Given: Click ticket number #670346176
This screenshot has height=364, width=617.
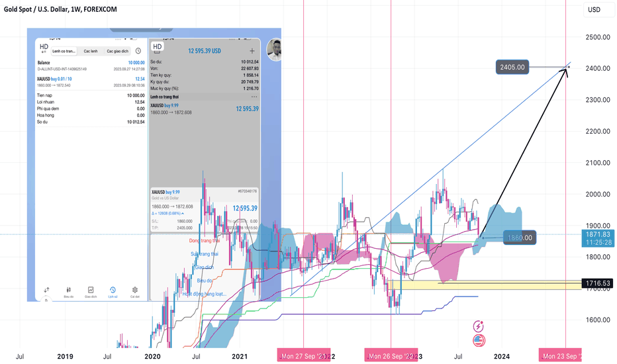Looking at the screenshot, I should coord(247,191).
